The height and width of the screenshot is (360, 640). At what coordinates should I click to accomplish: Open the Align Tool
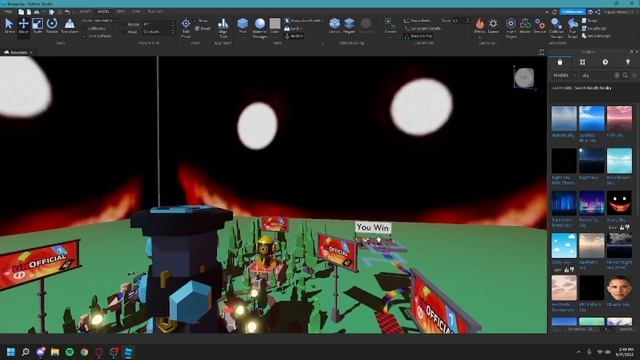[x=223, y=27]
